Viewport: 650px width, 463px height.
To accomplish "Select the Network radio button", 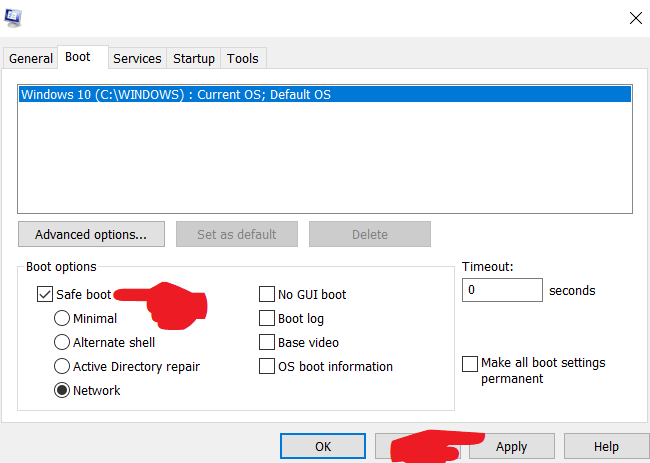I will coord(62,390).
